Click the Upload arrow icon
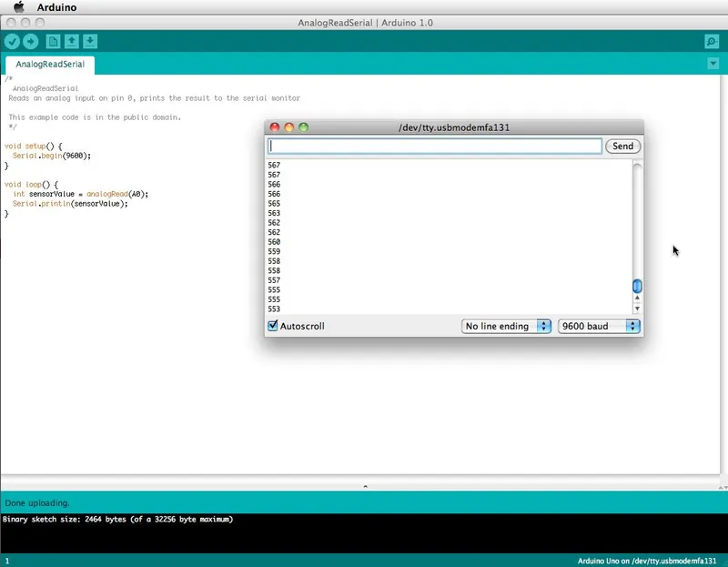Image resolution: width=728 pixels, height=567 pixels. 32,41
